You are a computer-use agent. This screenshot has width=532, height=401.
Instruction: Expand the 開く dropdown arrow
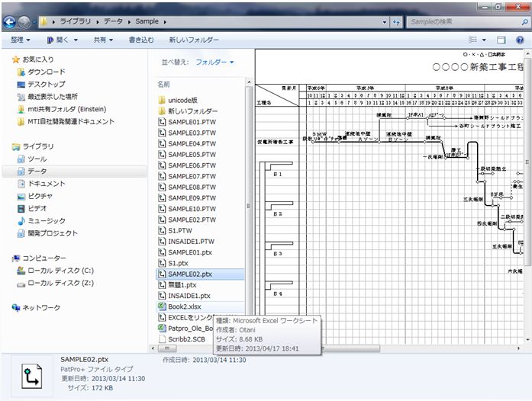[76, 40]
